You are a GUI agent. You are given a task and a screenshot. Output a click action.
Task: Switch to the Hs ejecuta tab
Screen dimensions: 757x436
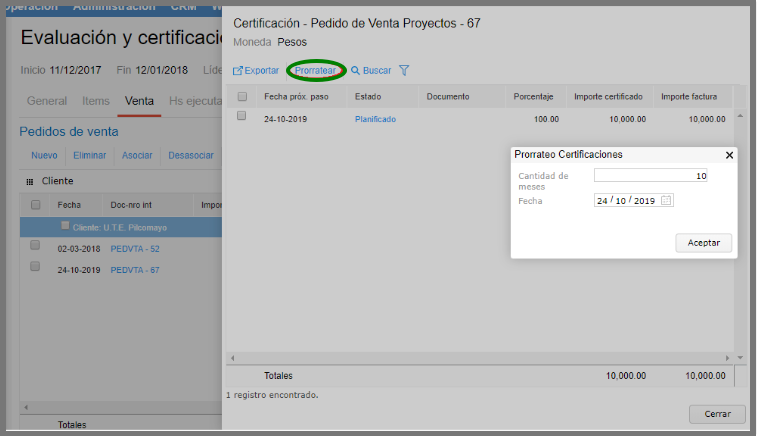click(x=195, y=101)
